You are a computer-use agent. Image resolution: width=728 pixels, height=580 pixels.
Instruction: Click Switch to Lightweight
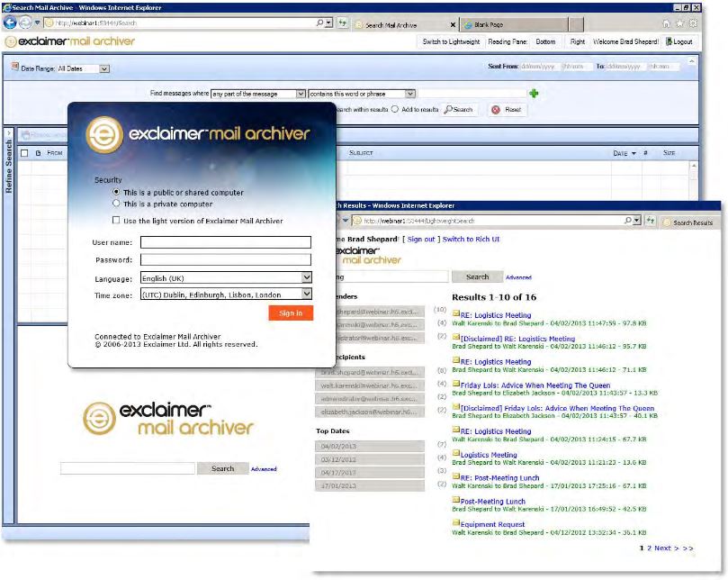point(451,41)
